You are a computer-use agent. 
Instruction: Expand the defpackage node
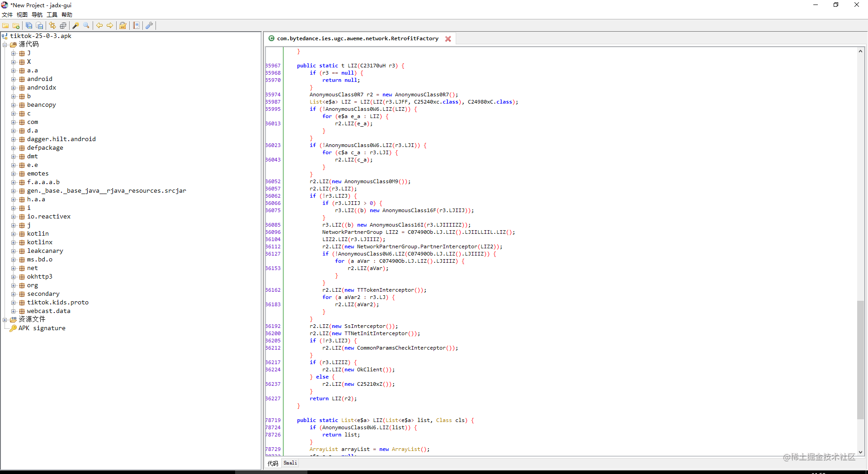coord(14,148)
